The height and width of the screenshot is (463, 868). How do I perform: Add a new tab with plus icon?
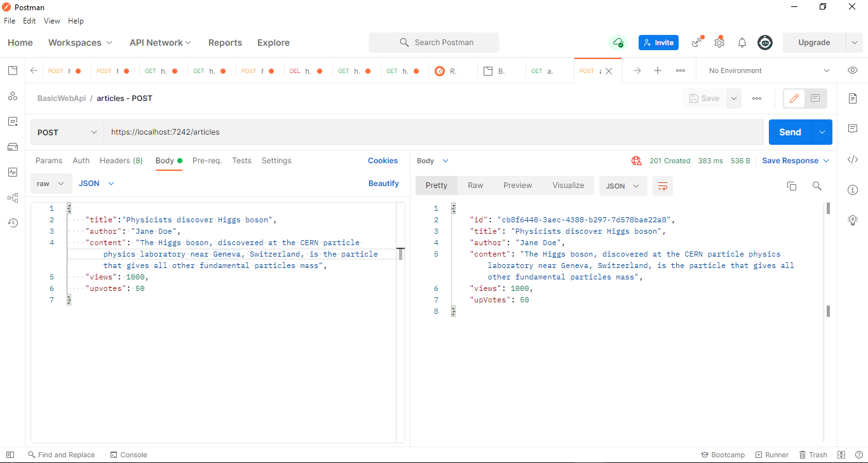[x=658, y=70]
